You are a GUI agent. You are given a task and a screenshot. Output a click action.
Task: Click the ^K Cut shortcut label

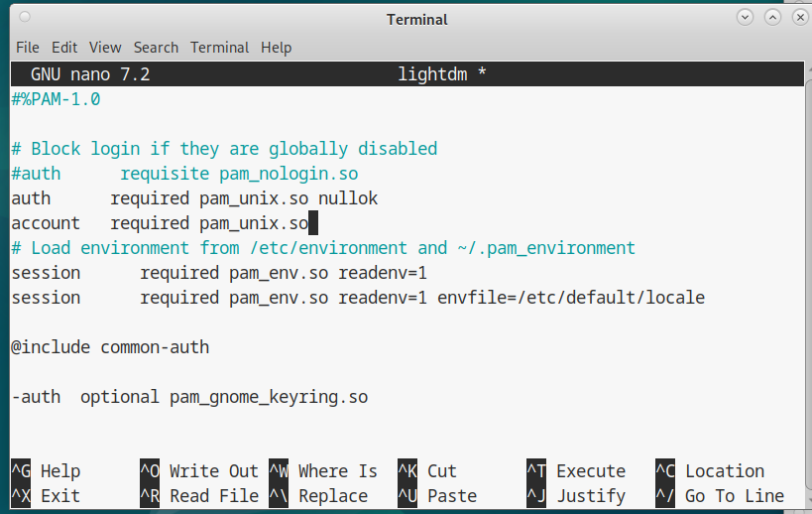(x=427, y=471)
